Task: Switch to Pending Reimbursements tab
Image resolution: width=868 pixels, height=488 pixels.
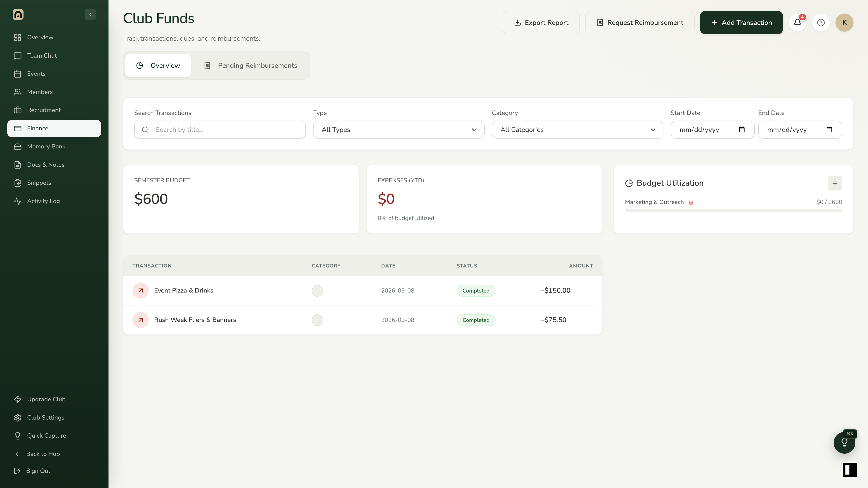Action: point(251,66)
